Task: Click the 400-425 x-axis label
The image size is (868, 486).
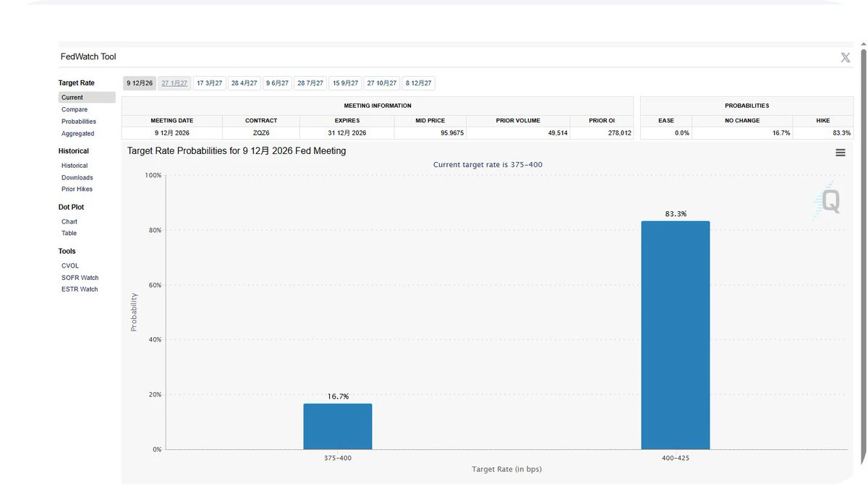Action: [x=676, y=458]
